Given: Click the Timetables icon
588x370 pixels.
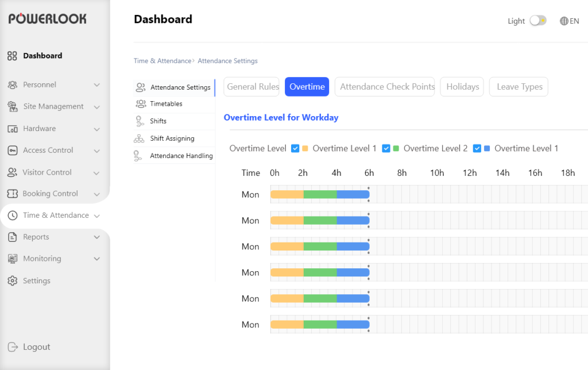Looking at the screenshot, I should [x=140, y=104].
